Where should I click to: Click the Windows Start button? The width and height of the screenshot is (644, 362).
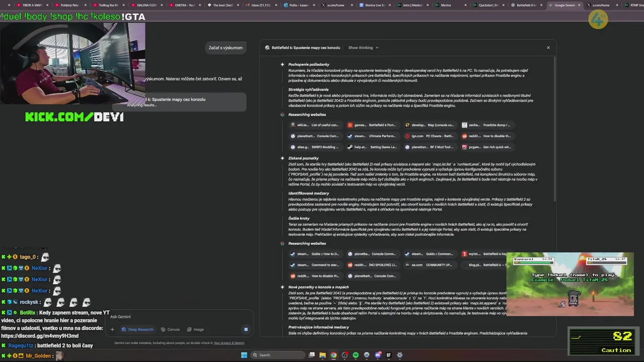click(x=244, y=355)
